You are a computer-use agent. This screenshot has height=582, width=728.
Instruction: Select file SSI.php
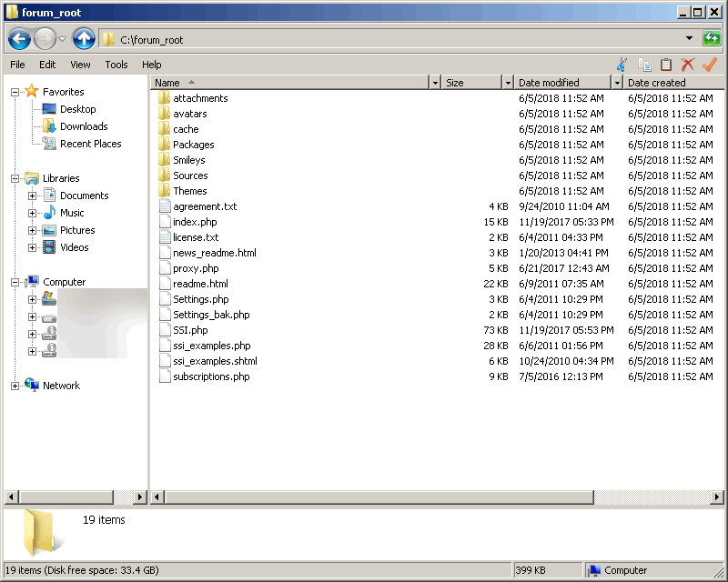click(x=190, y=330)
